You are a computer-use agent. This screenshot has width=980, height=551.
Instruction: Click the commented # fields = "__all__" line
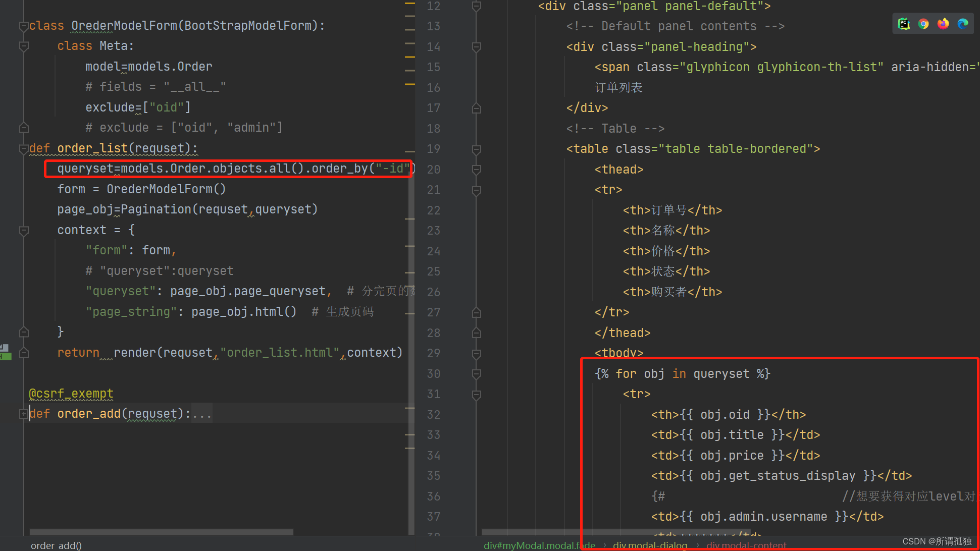(156, 87)
